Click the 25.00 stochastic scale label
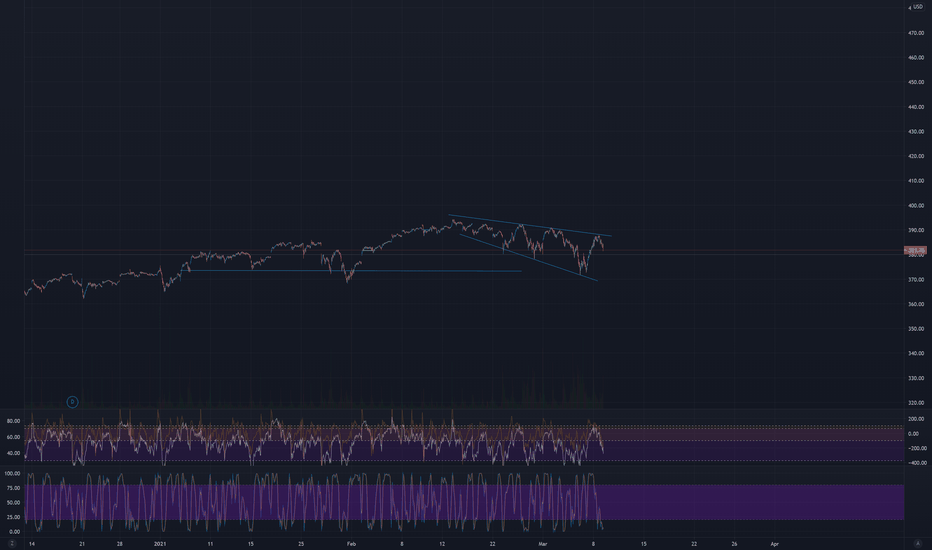The height and width of the screenshot is (550, 932). pyautogui.click(x=13, y=517)
